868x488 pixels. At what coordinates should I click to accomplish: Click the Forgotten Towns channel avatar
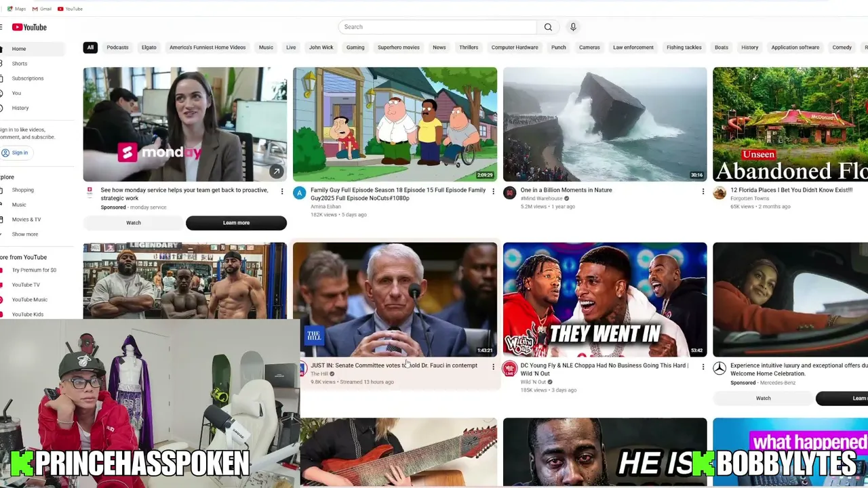point(719,194)
